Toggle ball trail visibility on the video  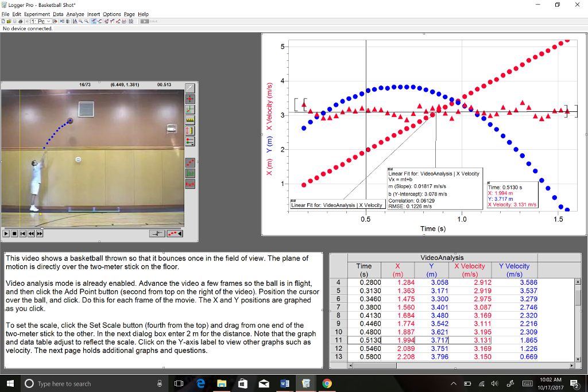point(189,163)
